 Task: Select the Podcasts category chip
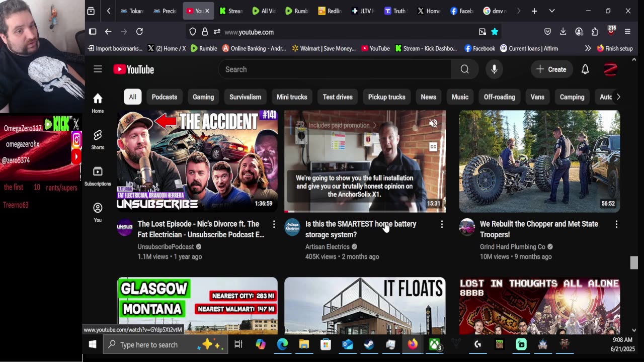point(165,97)
